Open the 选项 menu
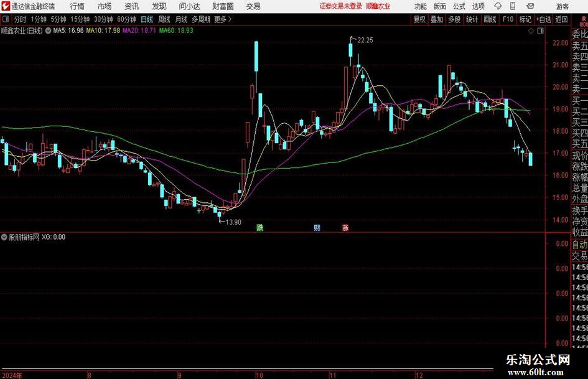Screen dimensions: 588x379 pyautogui.click(x=478, y=6)
